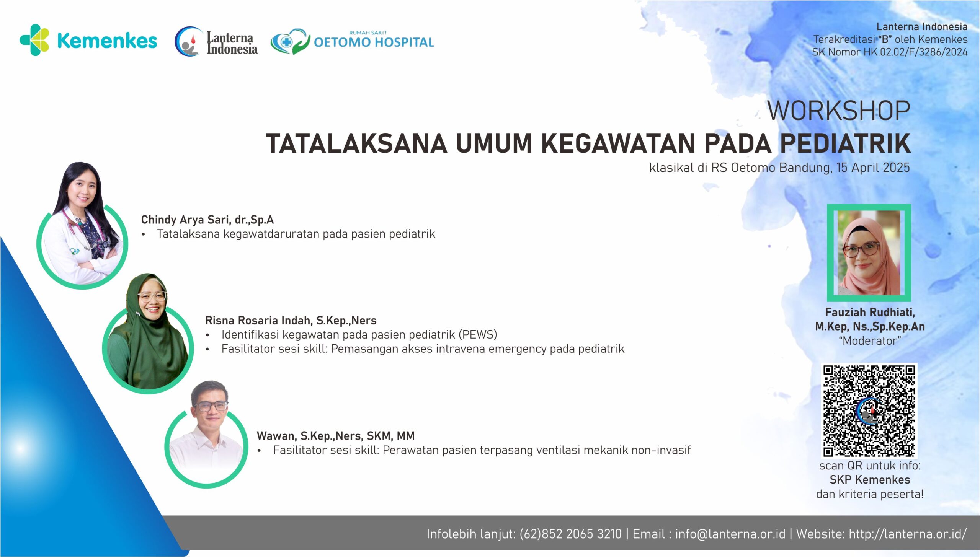Click the bold 'SKP Kemenkes' text
The image size is (980, 557).
[x=870, y=480]
